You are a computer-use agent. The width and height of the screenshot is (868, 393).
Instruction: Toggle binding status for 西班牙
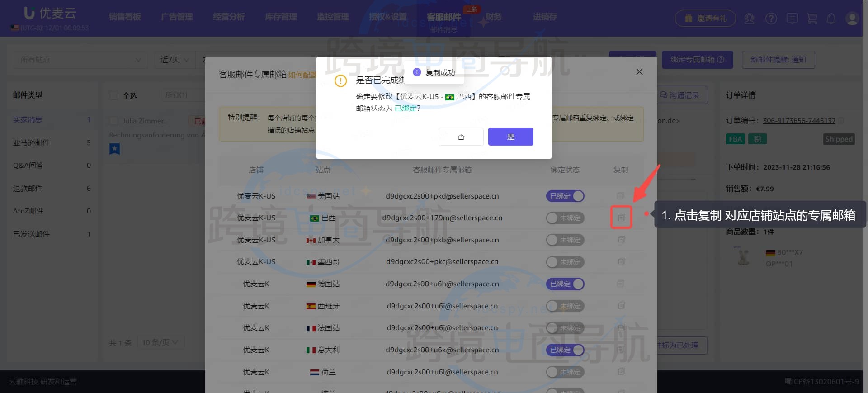[565, 306]
